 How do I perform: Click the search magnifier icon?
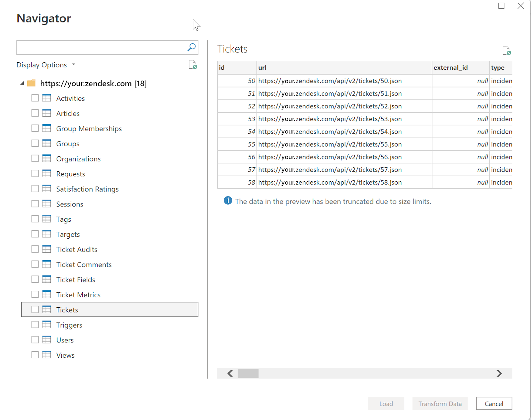click(x=191, y=47)
